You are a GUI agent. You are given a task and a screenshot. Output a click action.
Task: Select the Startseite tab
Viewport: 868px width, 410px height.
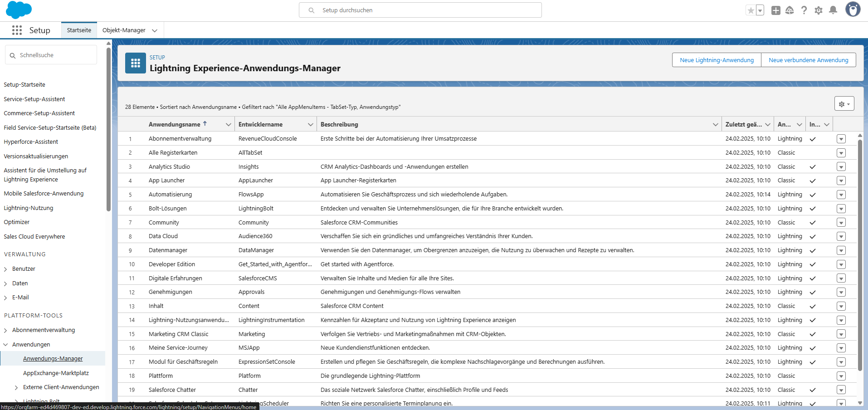click(x=79, y=30)
